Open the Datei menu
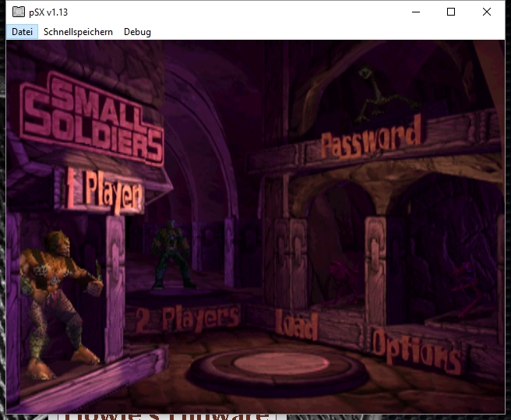This screenshot has height=420, width=511. [x=22, y=32]
